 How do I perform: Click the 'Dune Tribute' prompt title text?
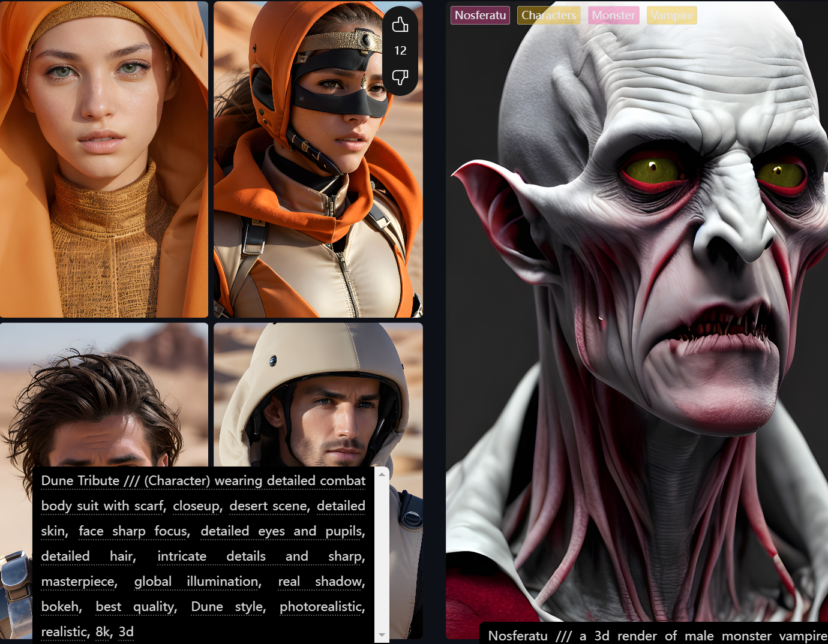tap(80, 481)
